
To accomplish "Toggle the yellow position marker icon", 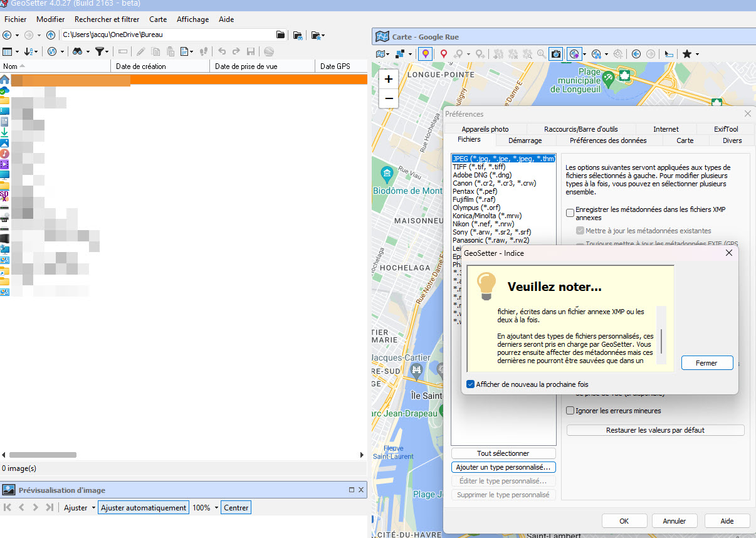I will tap(425, 55).
